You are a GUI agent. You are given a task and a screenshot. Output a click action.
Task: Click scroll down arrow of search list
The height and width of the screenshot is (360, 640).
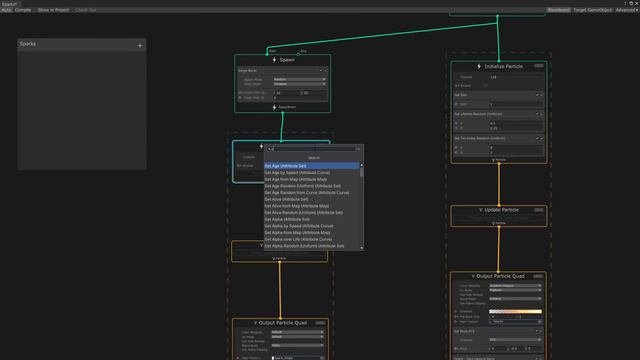362,248
